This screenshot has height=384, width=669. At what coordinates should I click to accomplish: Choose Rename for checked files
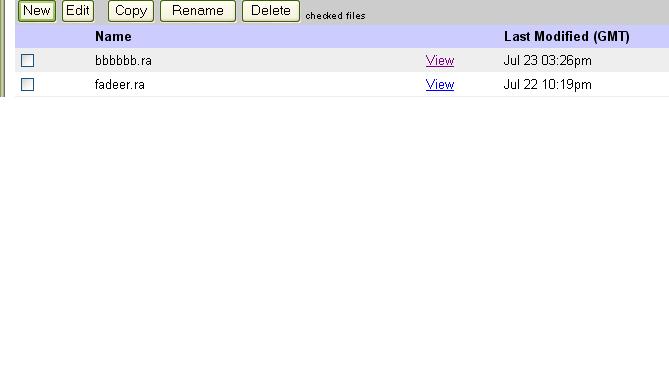click(x=198, y=11)
